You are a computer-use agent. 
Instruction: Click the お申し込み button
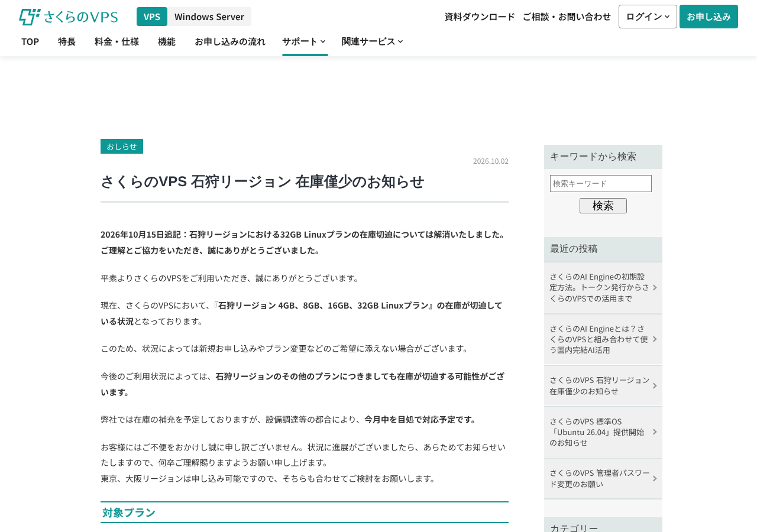pos(709,17)
